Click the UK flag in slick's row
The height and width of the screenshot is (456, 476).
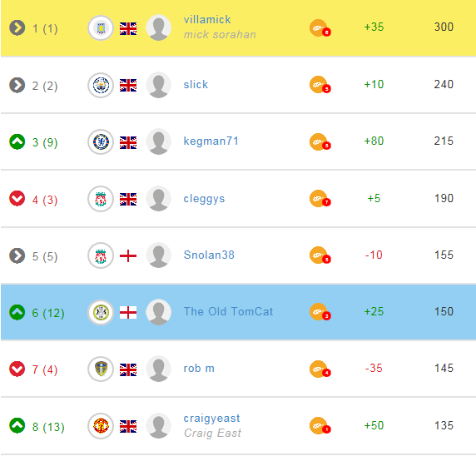(128, 86)
